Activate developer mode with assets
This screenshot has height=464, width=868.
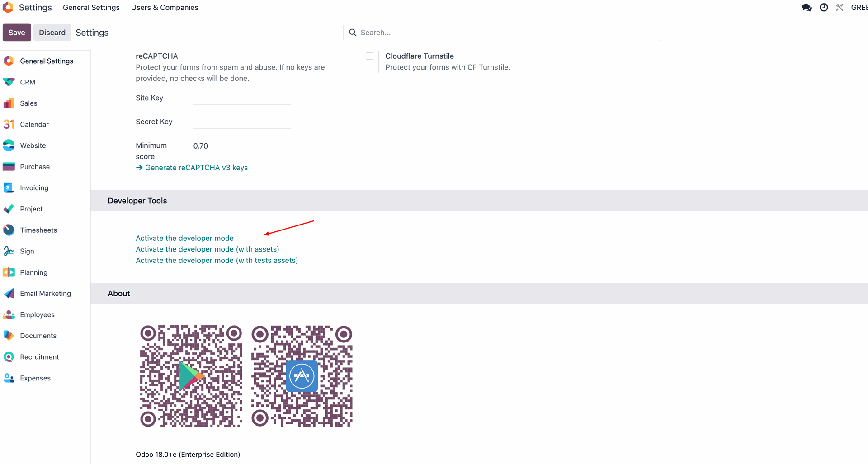click(x=208, y=249)
